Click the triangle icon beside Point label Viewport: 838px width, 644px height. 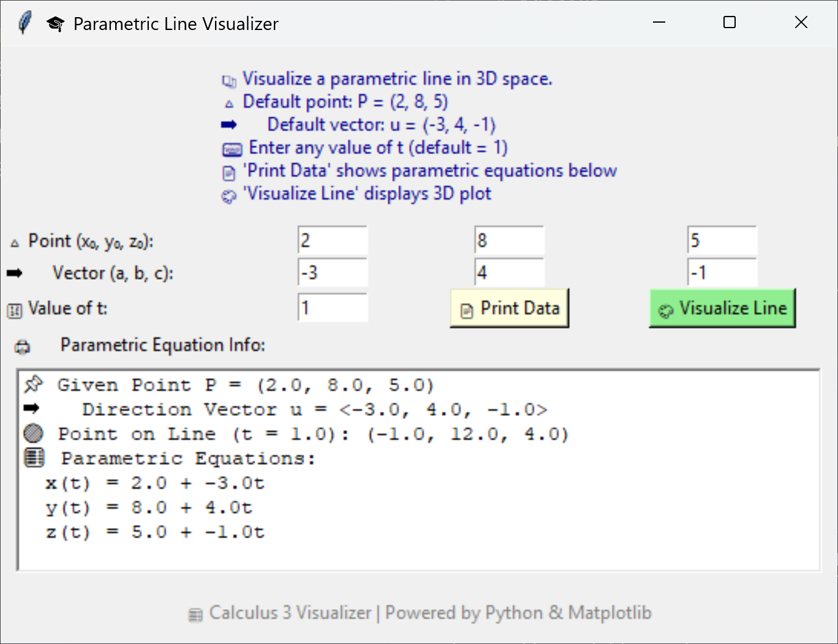point(15,243)
